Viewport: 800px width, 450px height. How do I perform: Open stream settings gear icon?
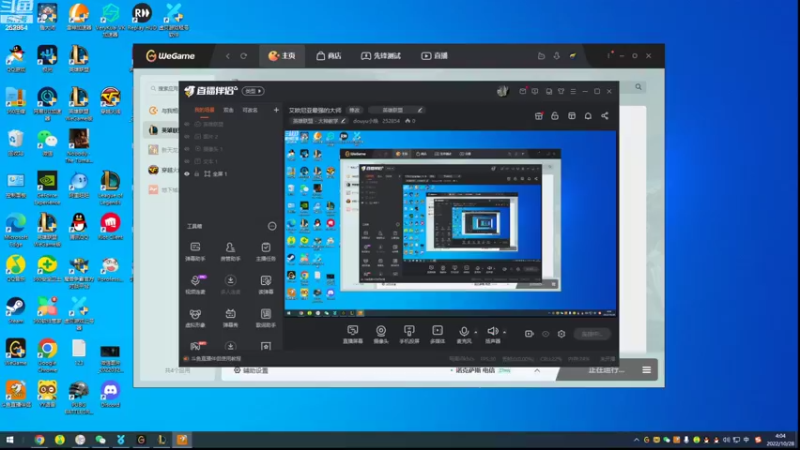point(561,334)
